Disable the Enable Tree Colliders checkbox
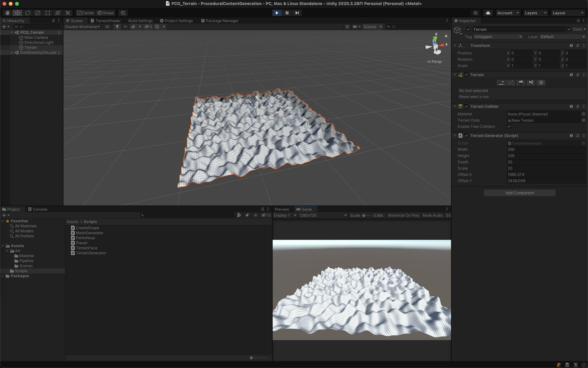Image resolution: width=588 pixels, height=368 pixels. (509, 127)
